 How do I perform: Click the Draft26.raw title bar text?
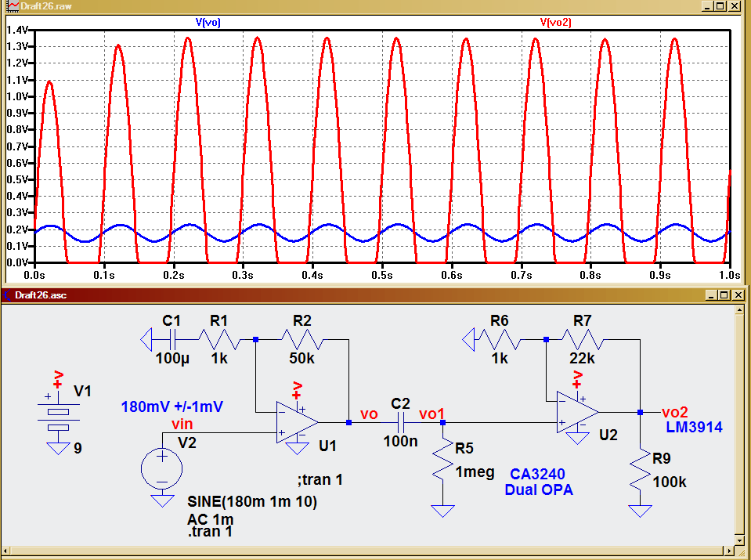point(45,6)
